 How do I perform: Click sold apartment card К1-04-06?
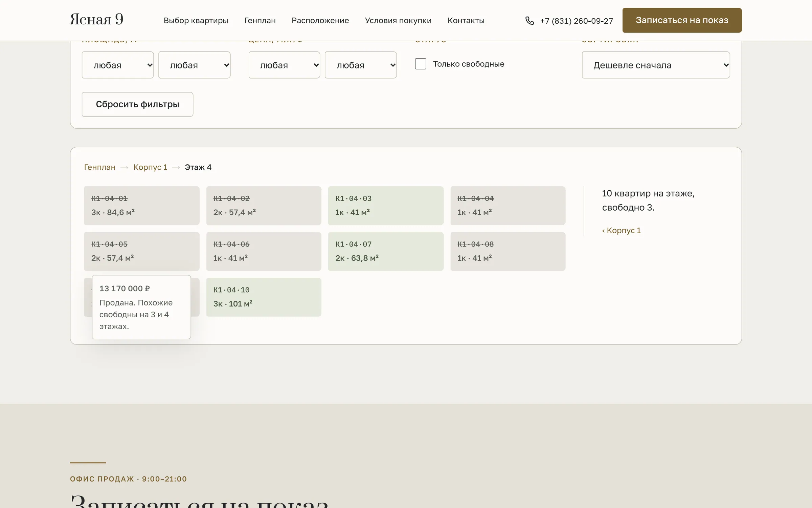pyautogui.click(x=264, y=251)
